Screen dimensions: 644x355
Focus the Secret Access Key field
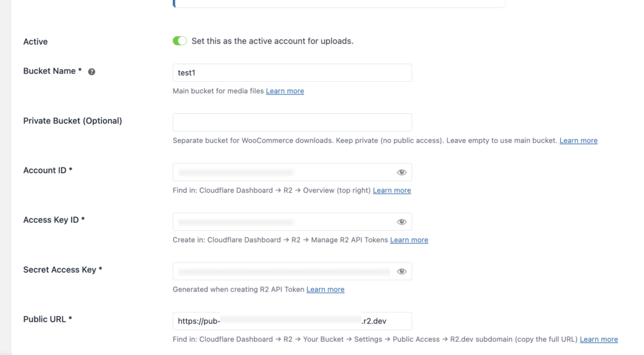coord(283,271)
